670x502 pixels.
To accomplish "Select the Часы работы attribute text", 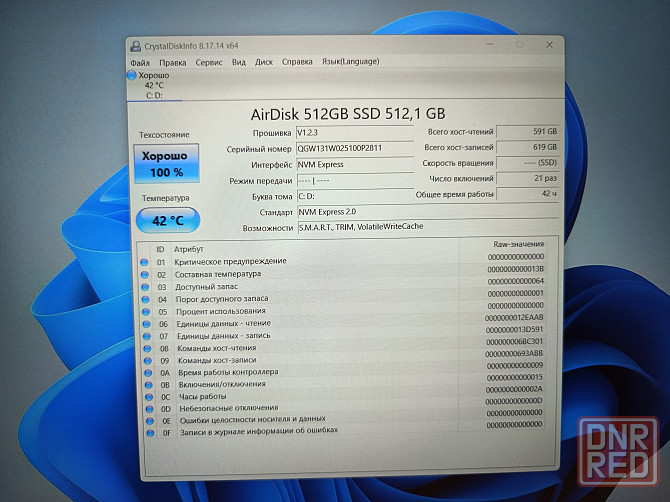I will [x=203, y=396].
